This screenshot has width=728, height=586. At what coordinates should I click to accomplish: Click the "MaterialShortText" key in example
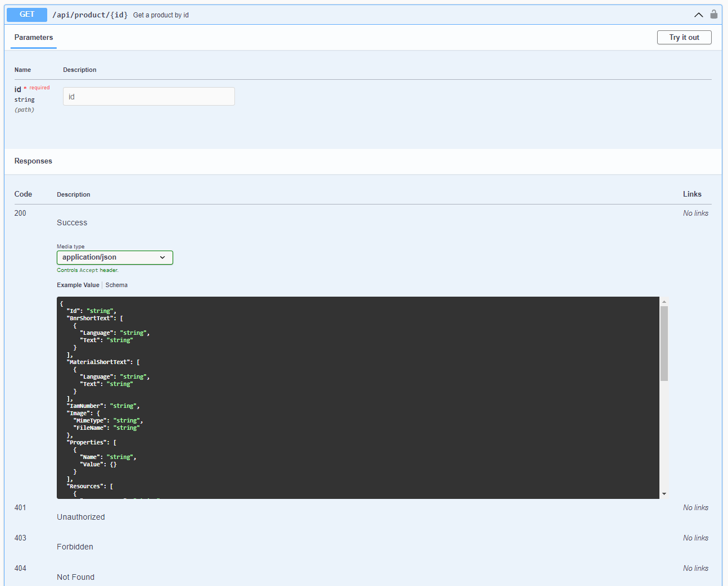point(100,362)
